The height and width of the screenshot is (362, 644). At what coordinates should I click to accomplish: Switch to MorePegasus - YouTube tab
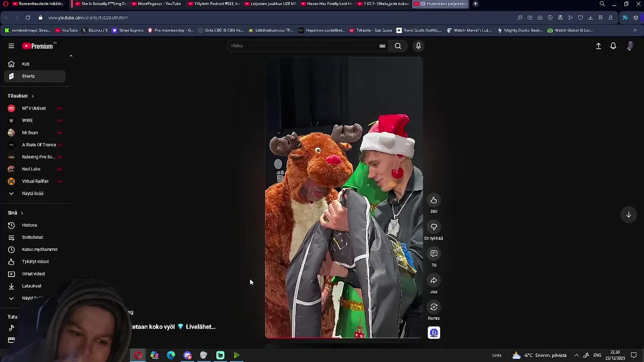(156, 4)
